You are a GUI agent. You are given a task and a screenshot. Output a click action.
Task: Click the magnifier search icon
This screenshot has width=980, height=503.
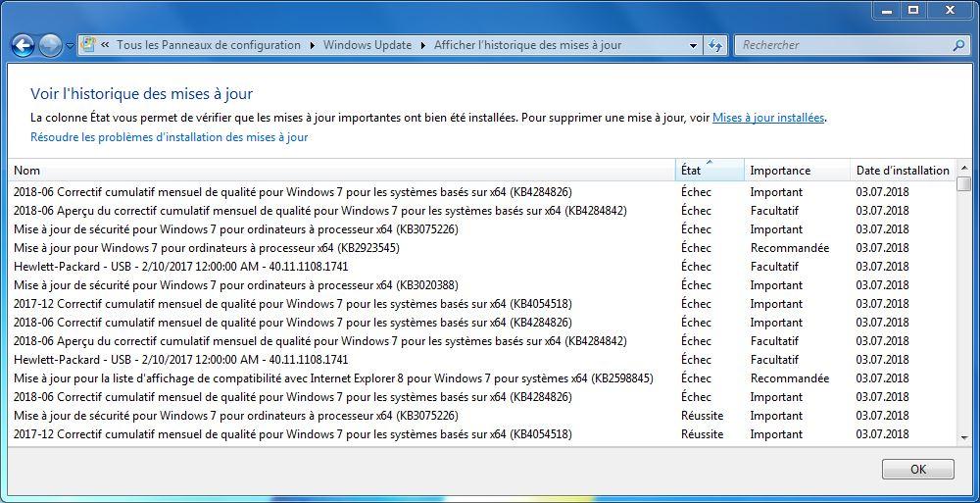pyautogui.click(x=959, y=45)
